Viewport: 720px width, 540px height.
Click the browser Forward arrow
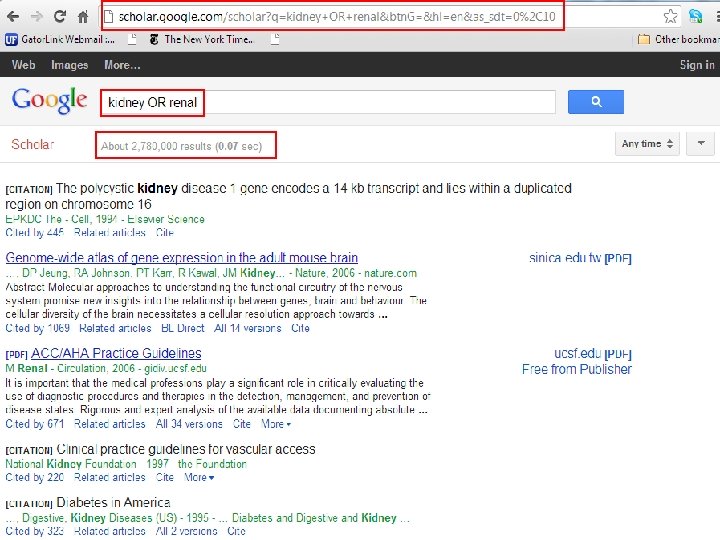36,17
